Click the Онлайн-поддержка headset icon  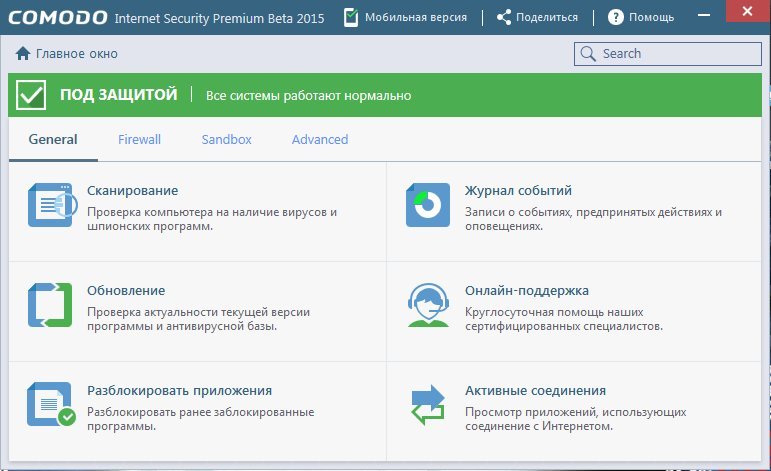coord(428,305)
